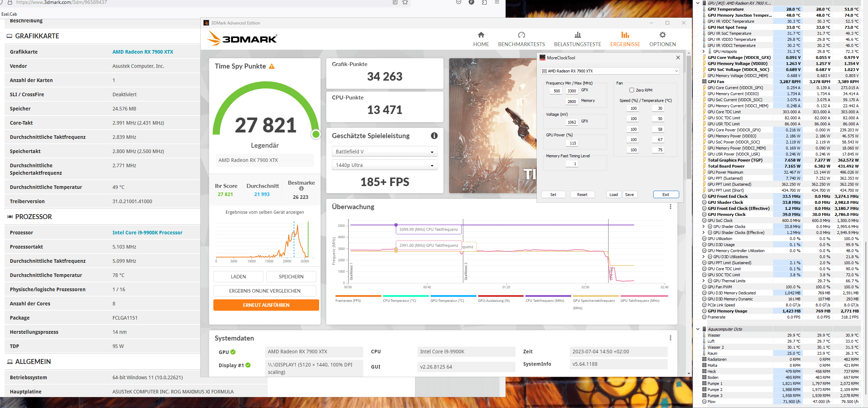Screen dimensions: 868x408
Task: Click the warning triangle next to Time Spy Punkte
Action: click(x=272, y=66)
